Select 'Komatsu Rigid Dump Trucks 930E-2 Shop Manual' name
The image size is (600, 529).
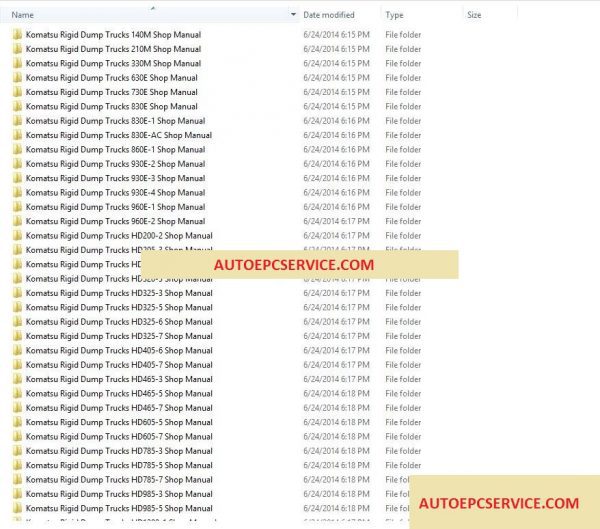[116, 164]
